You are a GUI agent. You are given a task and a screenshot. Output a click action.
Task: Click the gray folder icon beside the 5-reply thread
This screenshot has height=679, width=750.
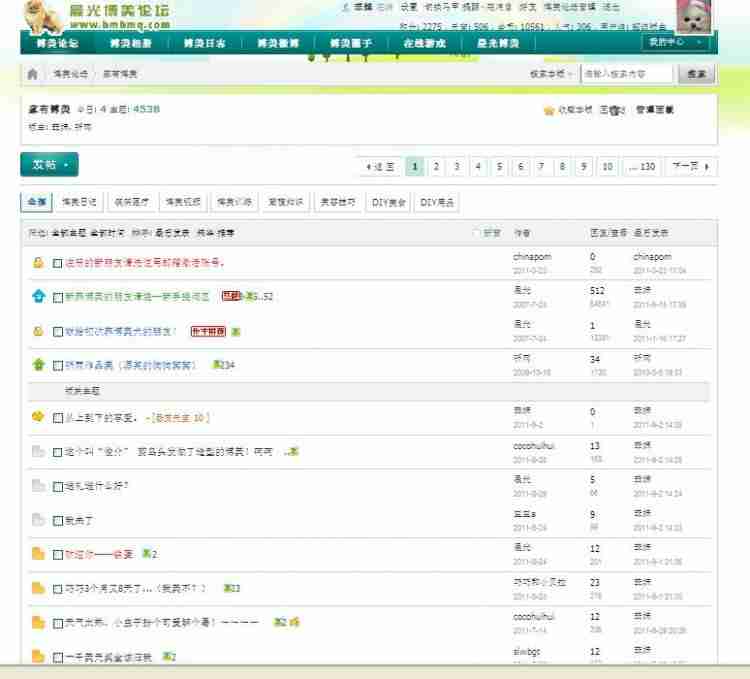pyautogui.click(x=38, y=486)
